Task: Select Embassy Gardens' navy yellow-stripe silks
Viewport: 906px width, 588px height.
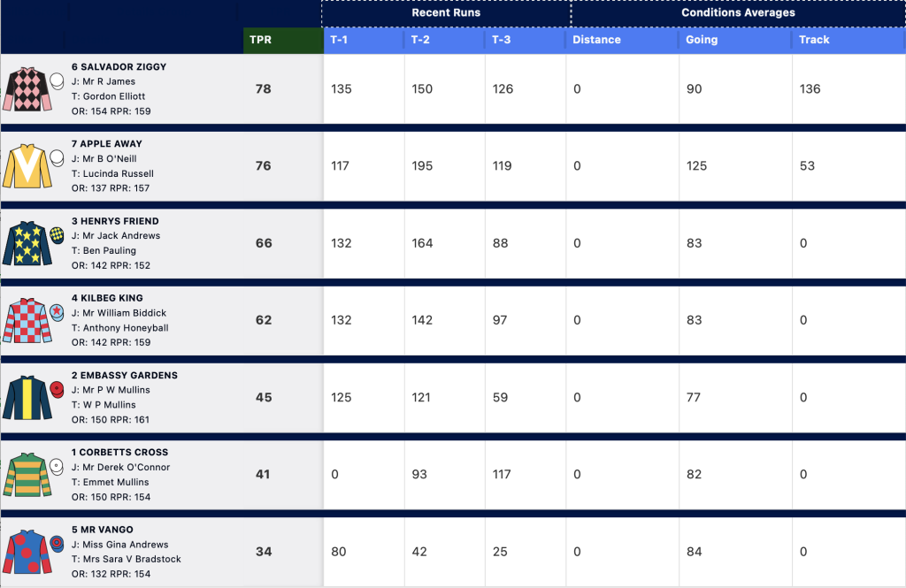Action: tap(27, 397)
